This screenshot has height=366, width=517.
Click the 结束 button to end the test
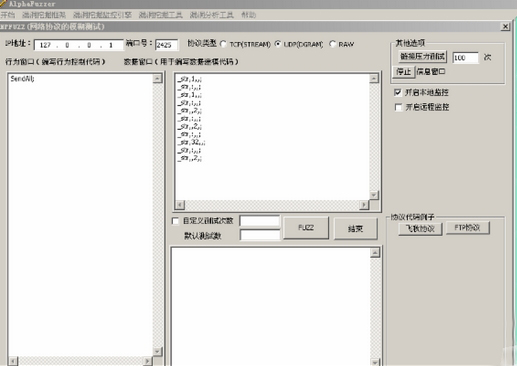[x=355, y=228]
